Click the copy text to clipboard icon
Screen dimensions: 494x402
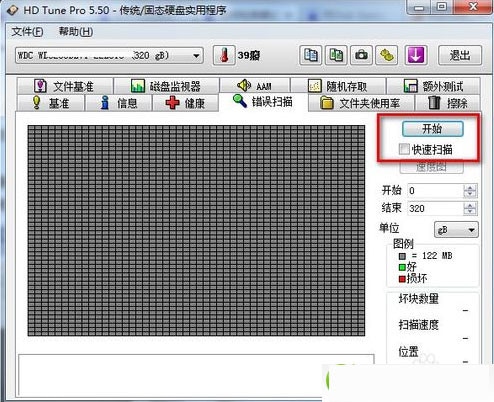(311, 55)
